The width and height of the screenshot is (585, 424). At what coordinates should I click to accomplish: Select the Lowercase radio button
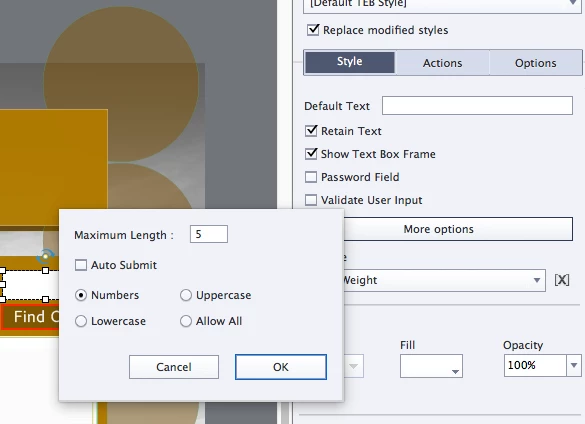(x=81, y=321)
